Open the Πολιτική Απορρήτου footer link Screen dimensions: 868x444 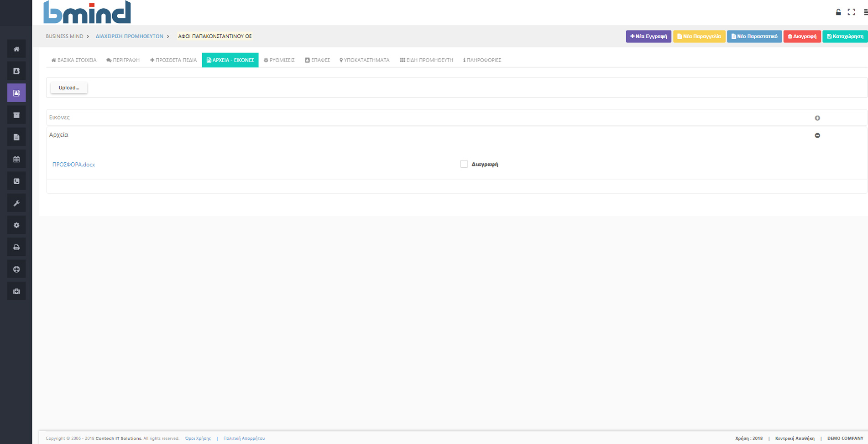(x=244, y=439)
